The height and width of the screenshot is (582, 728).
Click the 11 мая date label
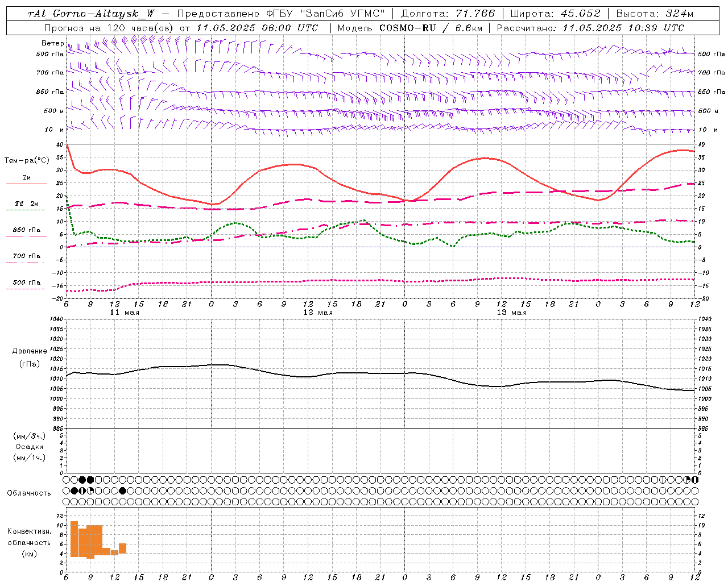click(x=125, y=313)
